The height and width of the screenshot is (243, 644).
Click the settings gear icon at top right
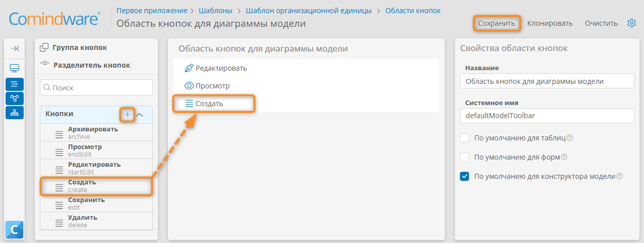tap(631, 23)
